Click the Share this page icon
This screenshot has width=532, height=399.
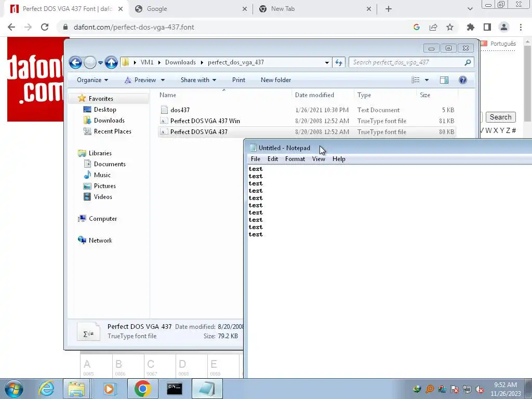[433, 27]
